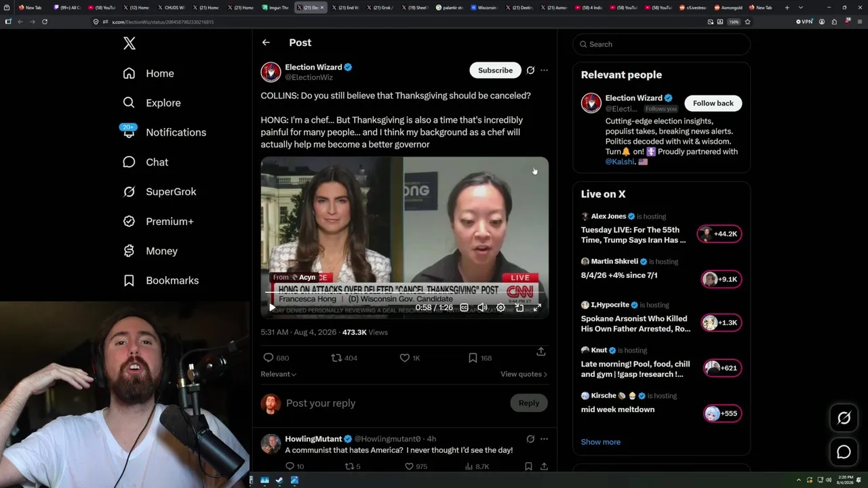Repost the main post (404 reposts)

tap(344, 358)
